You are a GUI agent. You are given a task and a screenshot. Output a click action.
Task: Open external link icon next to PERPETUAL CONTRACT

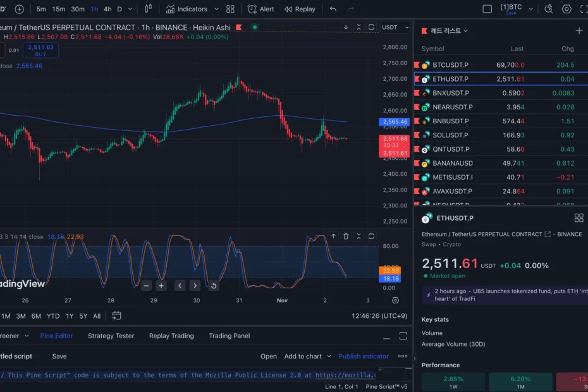click(548, 234)
